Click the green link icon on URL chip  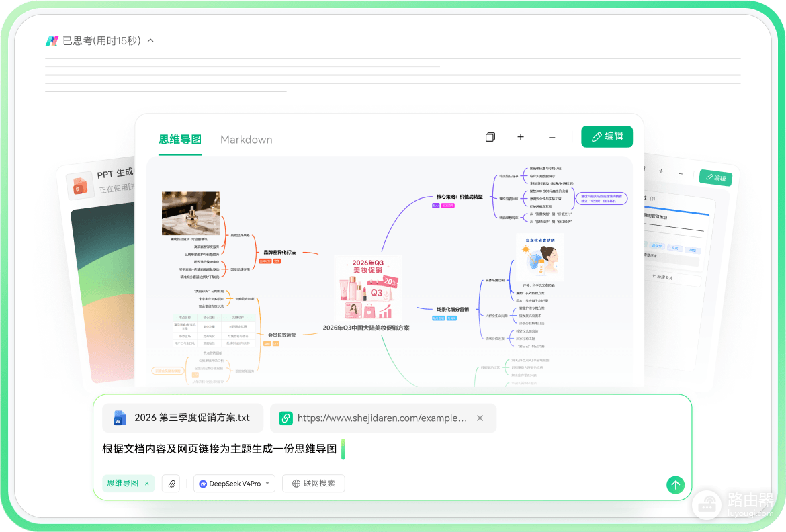click(286, 418)
